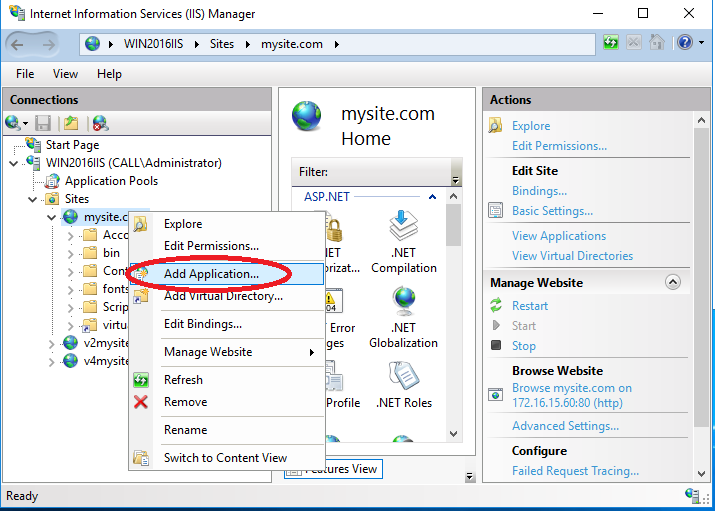Click the globe icon in address bar
The width and height of the screenshot is (715, 511).
pos(93,44)
